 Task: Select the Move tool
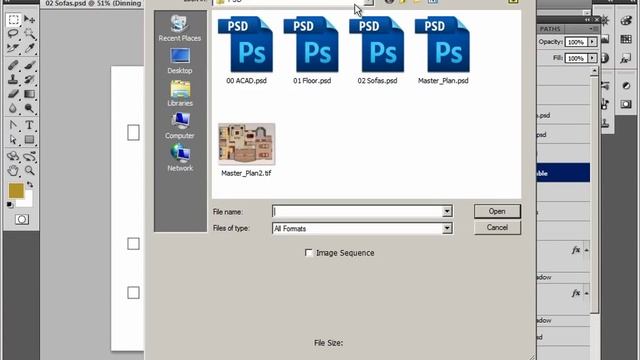click(29, 20)
